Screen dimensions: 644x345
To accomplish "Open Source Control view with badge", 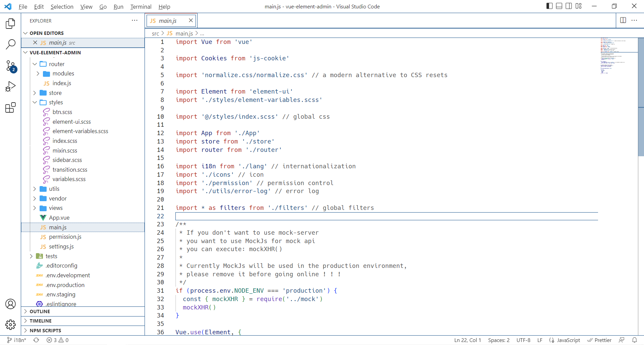I will 10,66.
